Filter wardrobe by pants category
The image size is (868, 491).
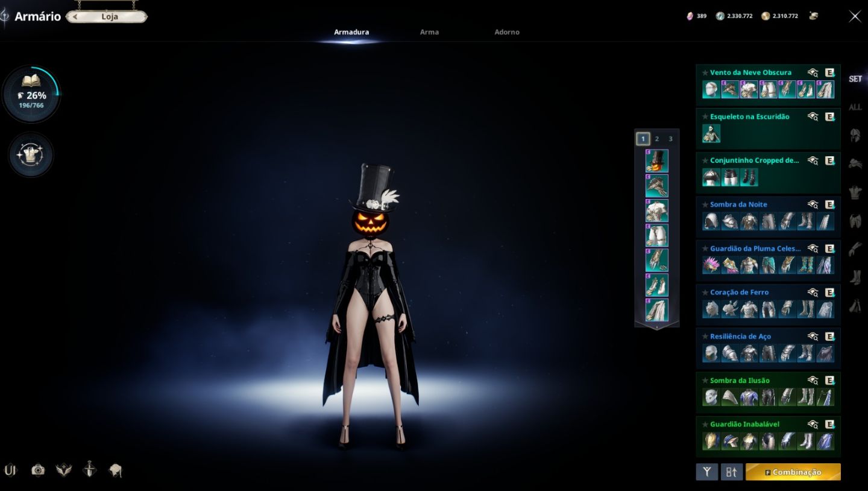click(x=855, y=221)
